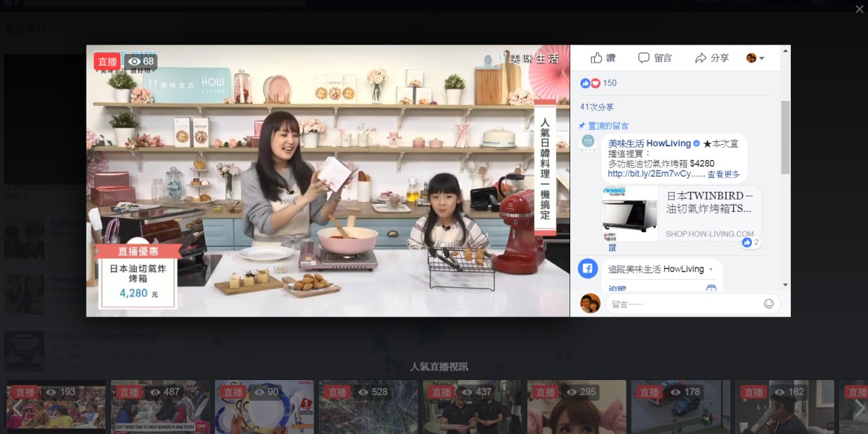Viewport: 868px width, 434px height.
Task: Type a comment in the 留言 input field
Action: 684,304
